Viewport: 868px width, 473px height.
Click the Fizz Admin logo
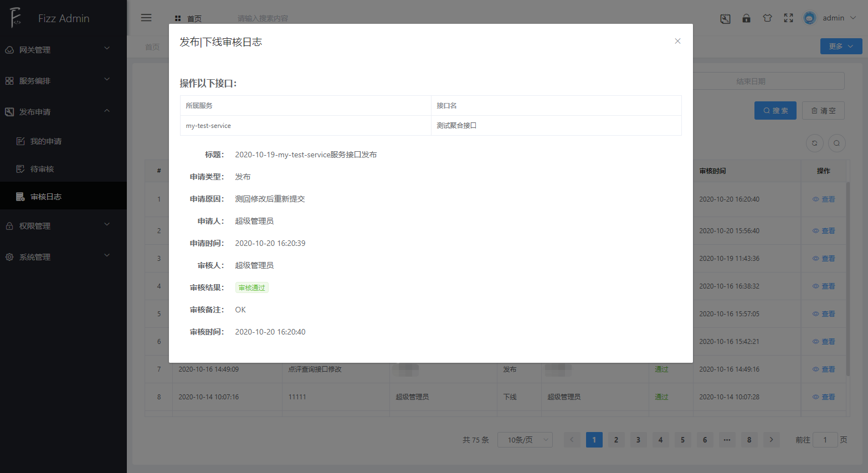16,18
